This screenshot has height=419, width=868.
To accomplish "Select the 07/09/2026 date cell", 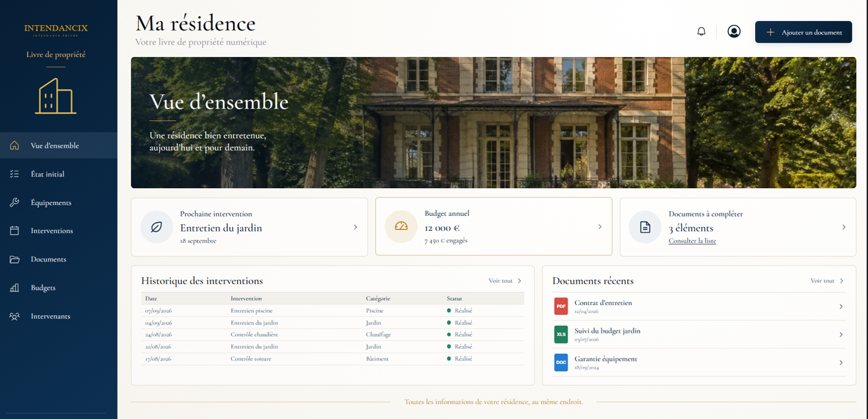I will (x=158, y=311).
